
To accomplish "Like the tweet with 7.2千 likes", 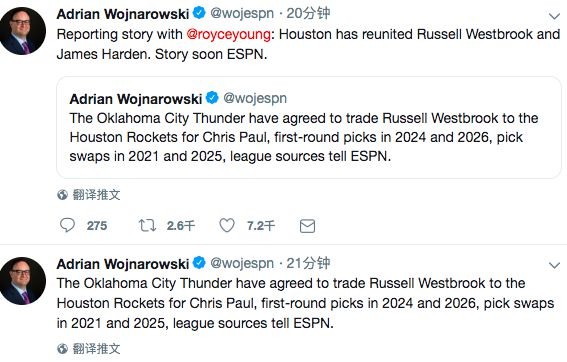I will tap(227, 225).
